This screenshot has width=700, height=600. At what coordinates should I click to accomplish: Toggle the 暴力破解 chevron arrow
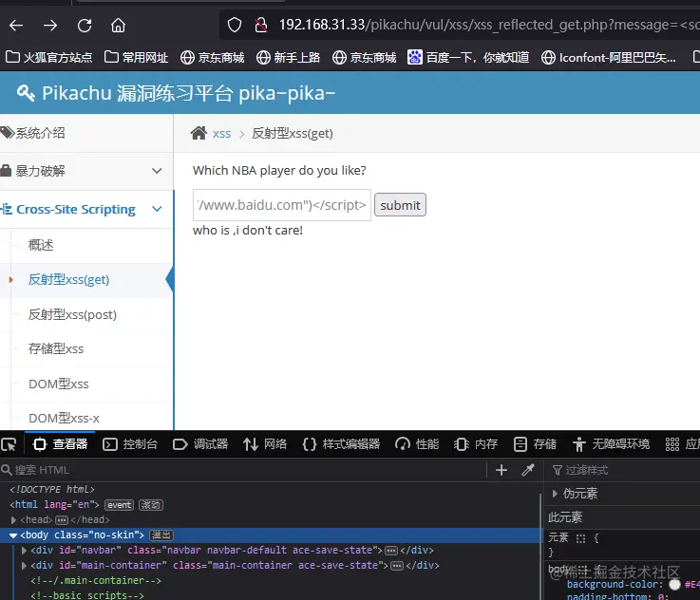click(157, 171)
